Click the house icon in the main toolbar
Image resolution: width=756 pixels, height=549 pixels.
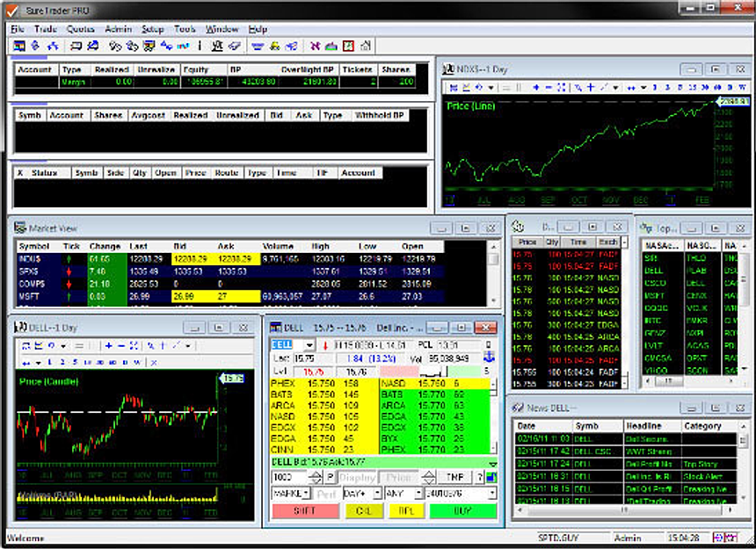coord(366,46)
